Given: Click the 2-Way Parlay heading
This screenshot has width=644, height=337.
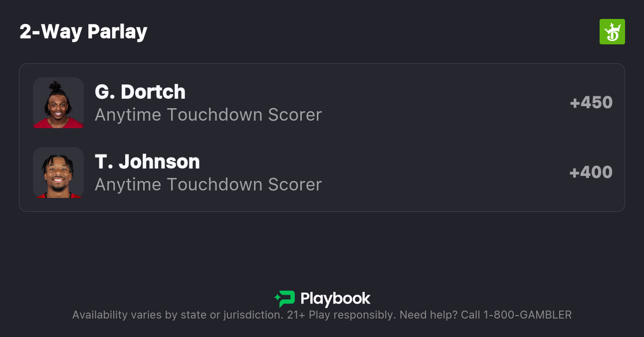Looking at the screenshot, I should point(83,32).
